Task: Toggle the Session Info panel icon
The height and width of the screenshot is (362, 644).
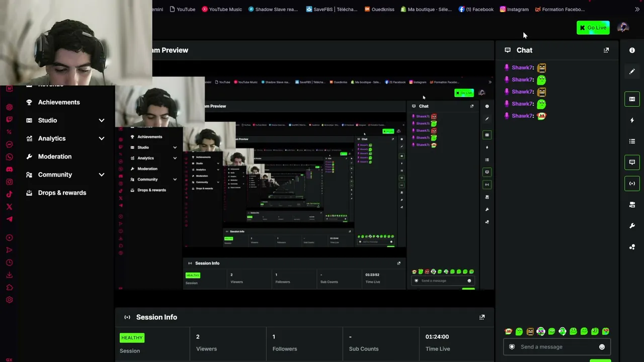Action: tap(632, 184)
